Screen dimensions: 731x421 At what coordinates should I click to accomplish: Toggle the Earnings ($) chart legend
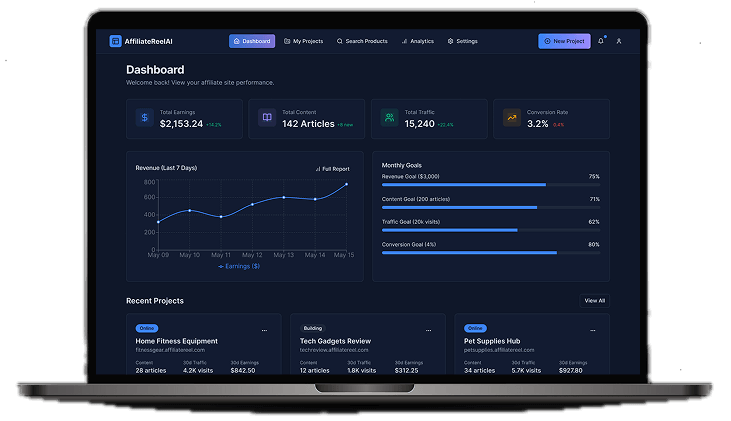coord(239,266)
